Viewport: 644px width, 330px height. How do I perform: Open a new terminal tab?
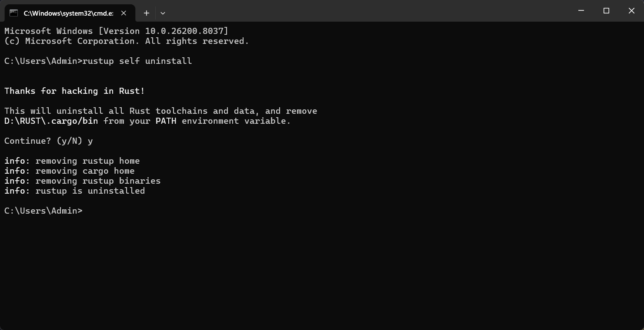click(147, 13)
